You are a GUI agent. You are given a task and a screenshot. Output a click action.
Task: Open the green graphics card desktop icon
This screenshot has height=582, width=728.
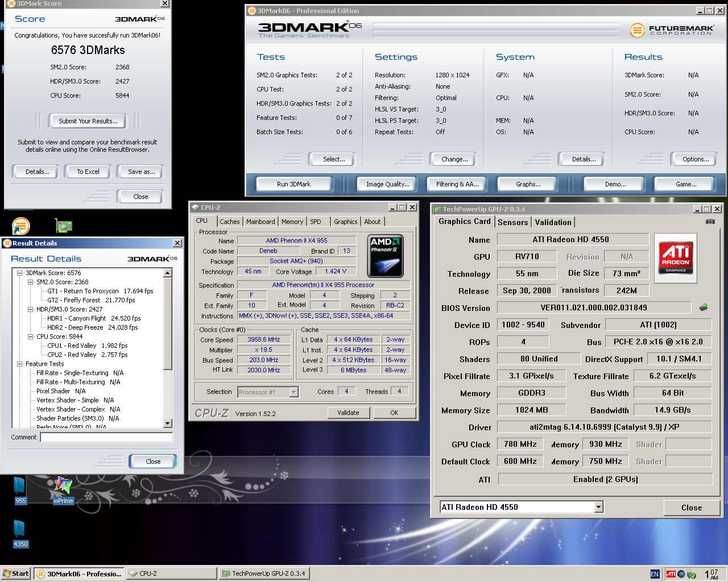coord(64,226)
